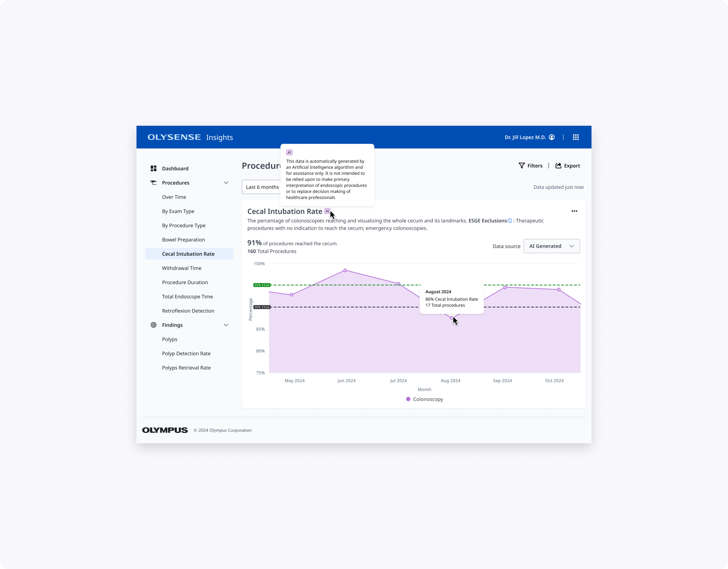Open Polyp Detection Rate in sidebar
728x569 pixels.
coord(186,354)
